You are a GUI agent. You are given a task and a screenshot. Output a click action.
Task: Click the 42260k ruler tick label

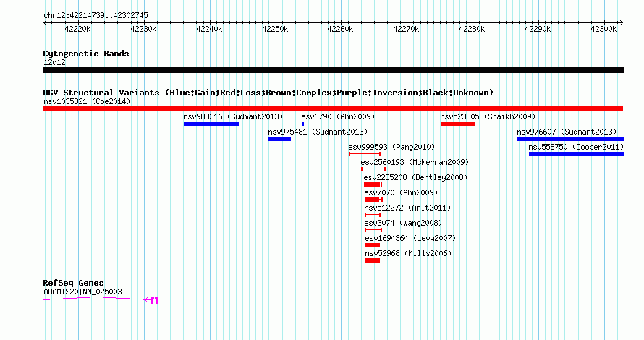click(x=340, y=29)
